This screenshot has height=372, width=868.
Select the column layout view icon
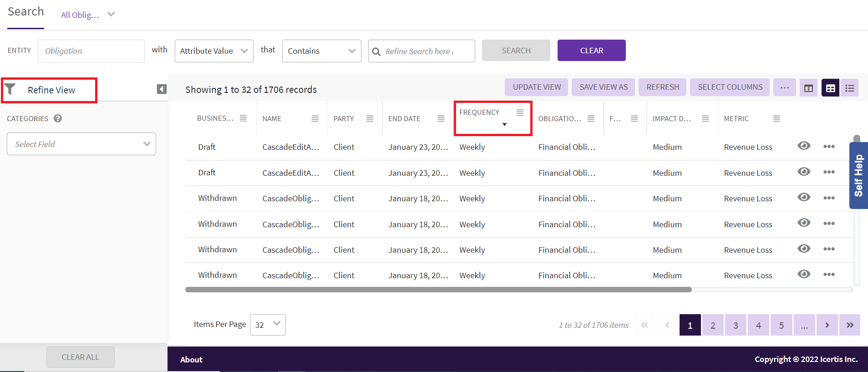pyautogui.click(x=808, y=88)
